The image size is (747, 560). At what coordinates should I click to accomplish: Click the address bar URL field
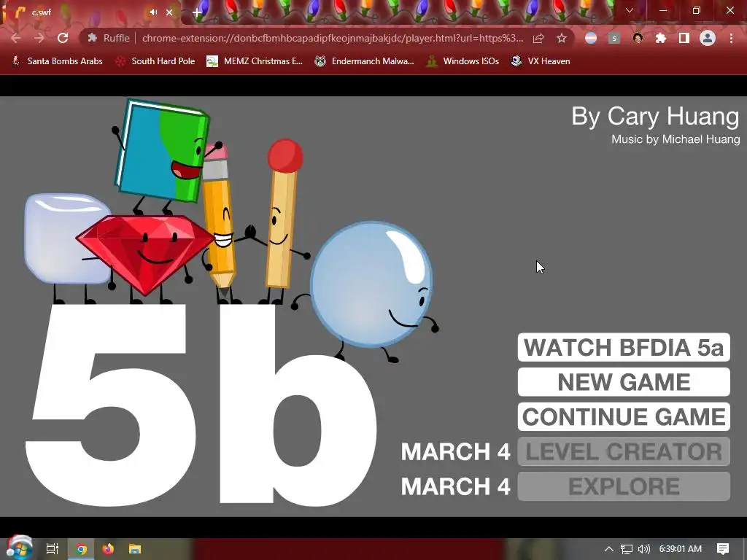[333, 38]
